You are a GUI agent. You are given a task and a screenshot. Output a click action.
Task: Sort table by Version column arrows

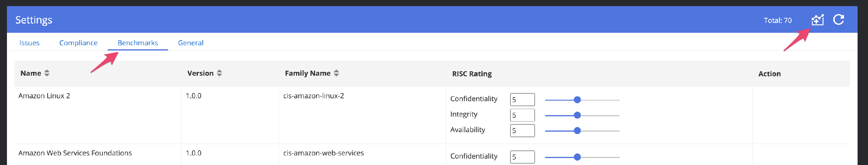tap(219, 73)
